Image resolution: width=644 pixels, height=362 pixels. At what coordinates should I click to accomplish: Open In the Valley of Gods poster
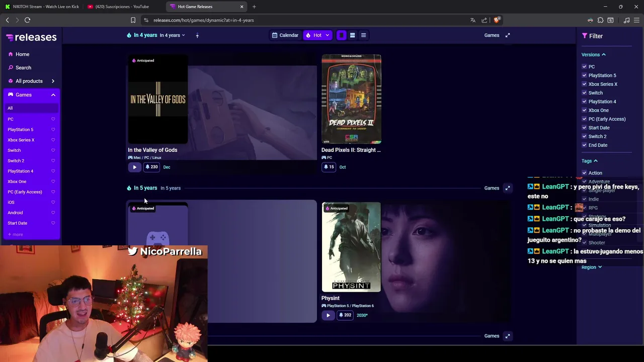pyautogui.click(x=157, y=99)
